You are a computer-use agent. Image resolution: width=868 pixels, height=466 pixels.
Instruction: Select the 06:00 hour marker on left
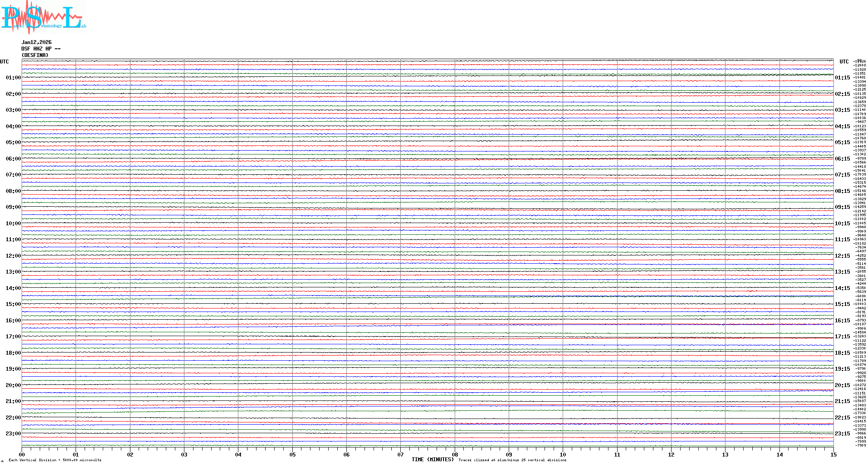coord(13,159)
